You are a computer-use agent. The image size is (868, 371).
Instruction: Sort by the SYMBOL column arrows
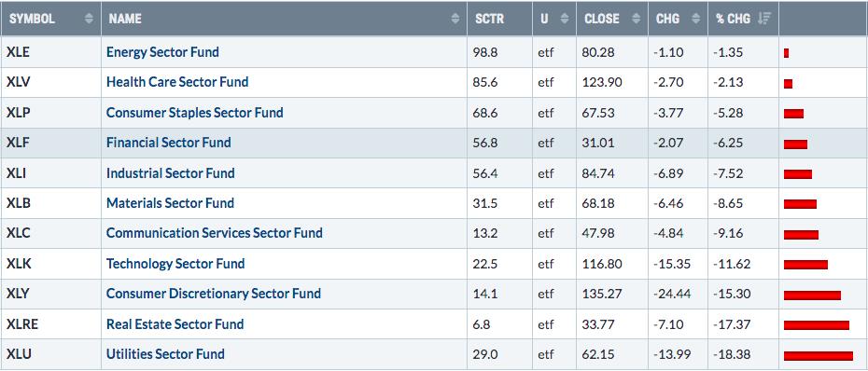pyautogui.click(x=89, y=19)
